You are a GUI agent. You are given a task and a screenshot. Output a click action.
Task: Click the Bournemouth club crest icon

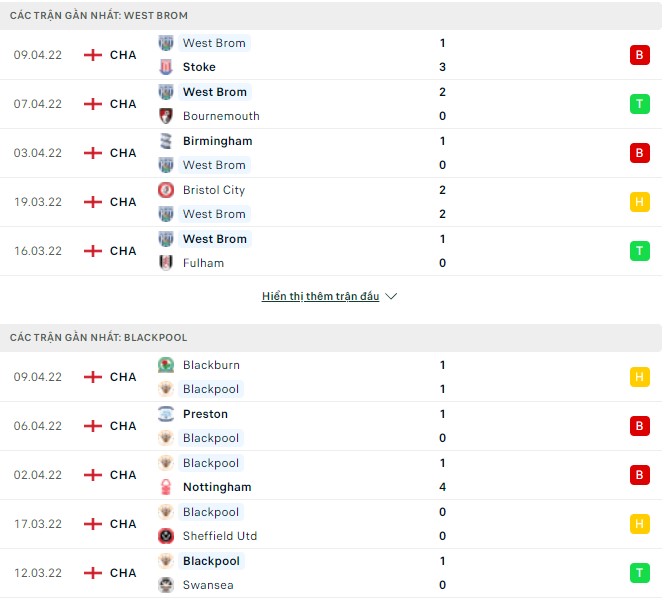(166, 116)
